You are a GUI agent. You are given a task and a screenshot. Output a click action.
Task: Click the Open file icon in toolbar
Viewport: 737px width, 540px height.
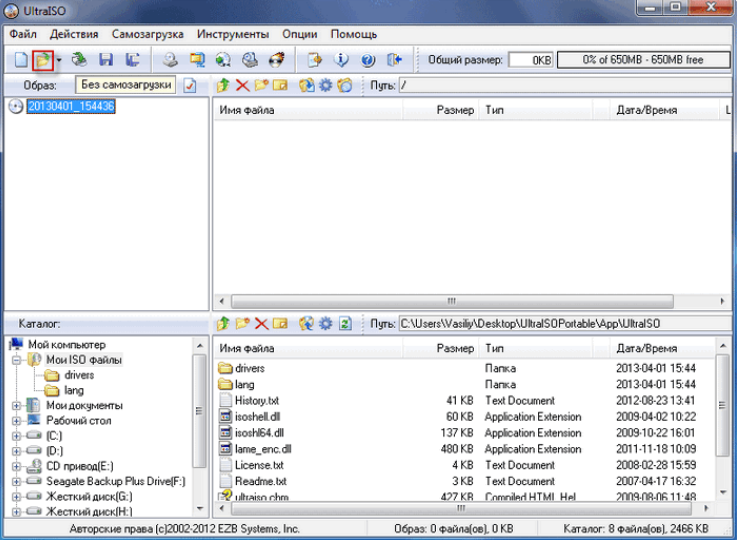pos(43,60)
